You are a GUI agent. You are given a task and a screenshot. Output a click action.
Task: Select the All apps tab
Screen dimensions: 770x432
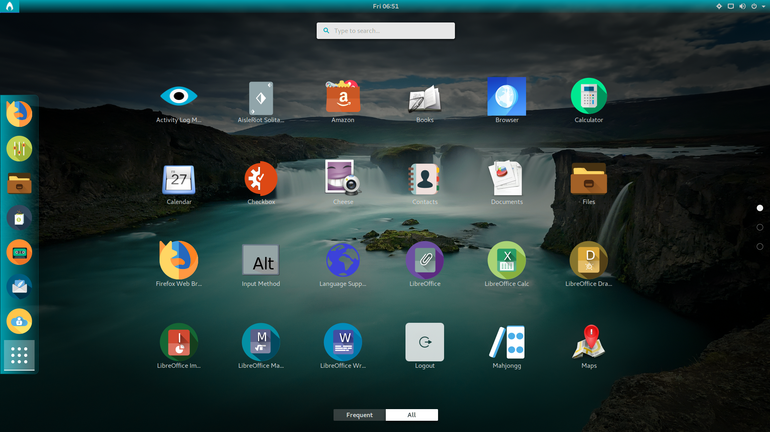pos(412,415)
